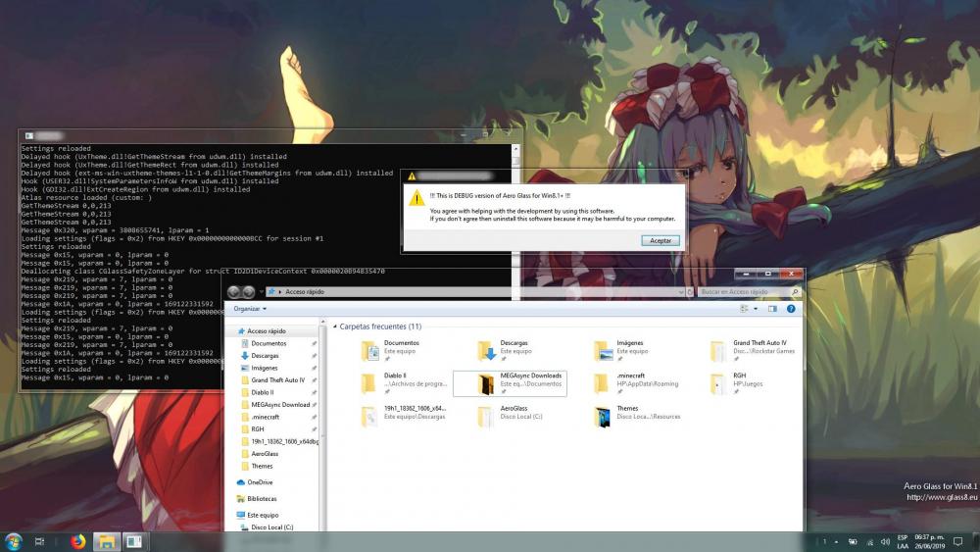Select Disco Local (C:) in the sidebar
The height and width of the screenshot is (552, 980).
point(271,527)
